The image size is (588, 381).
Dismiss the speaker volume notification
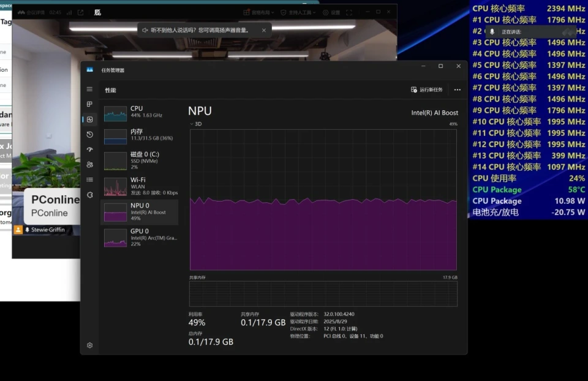pyautogui.click(x=264, y=30)
